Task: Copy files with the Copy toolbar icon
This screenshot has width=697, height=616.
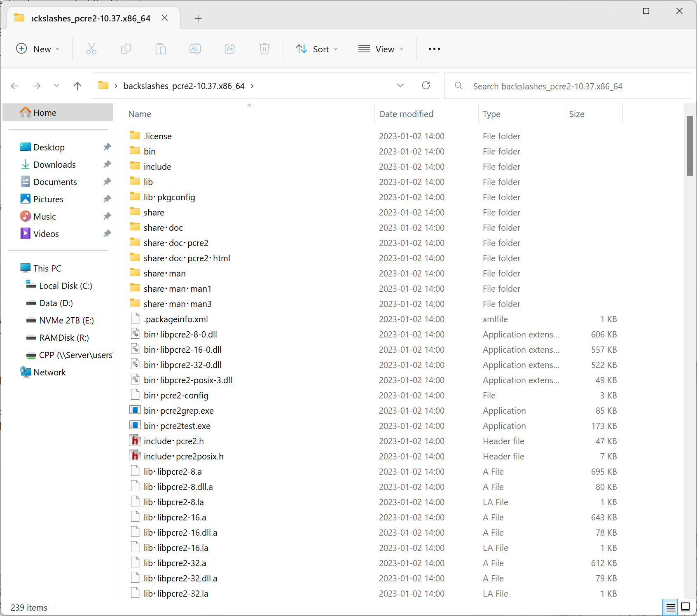Action: coord(126,49)
